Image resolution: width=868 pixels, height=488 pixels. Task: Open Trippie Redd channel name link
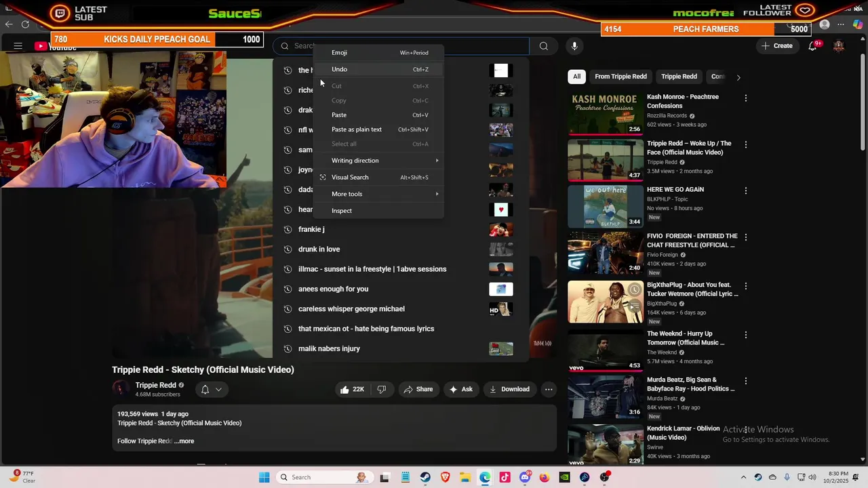pyautogui.click(x=155, y=385)
